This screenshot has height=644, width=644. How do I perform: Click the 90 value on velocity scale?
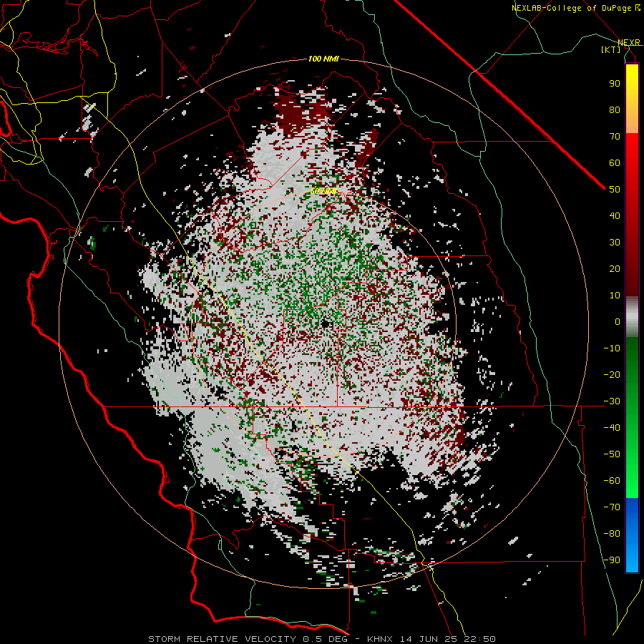[615, 84]
